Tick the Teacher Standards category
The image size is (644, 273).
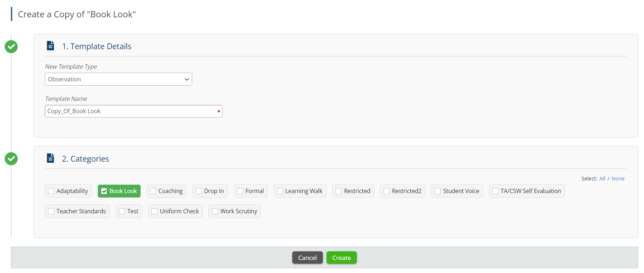point(51,212)
